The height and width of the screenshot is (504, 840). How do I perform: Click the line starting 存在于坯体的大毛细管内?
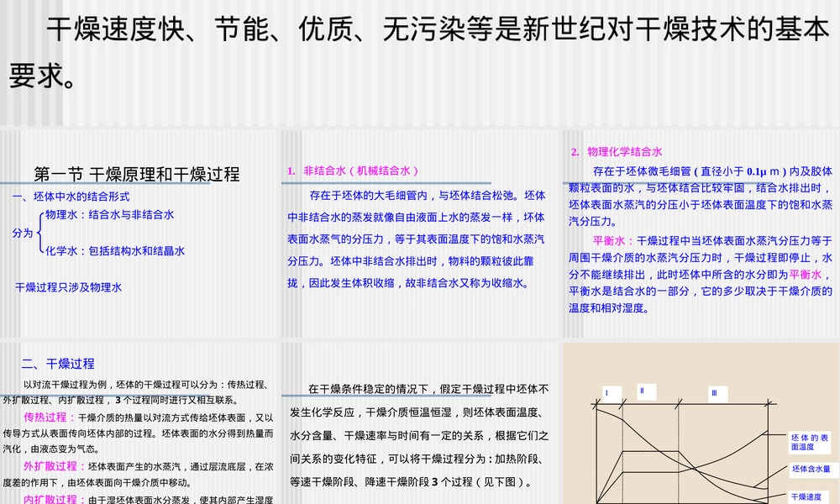point(427,196)
